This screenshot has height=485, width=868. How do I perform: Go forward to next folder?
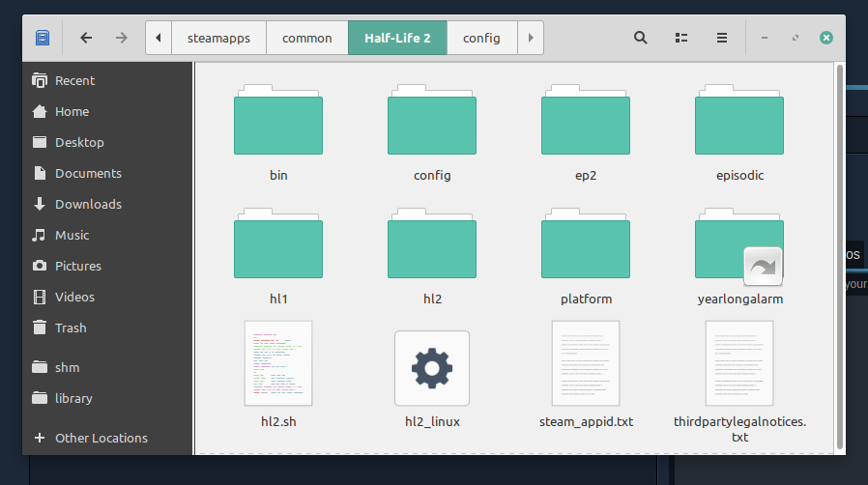(121, 38)
